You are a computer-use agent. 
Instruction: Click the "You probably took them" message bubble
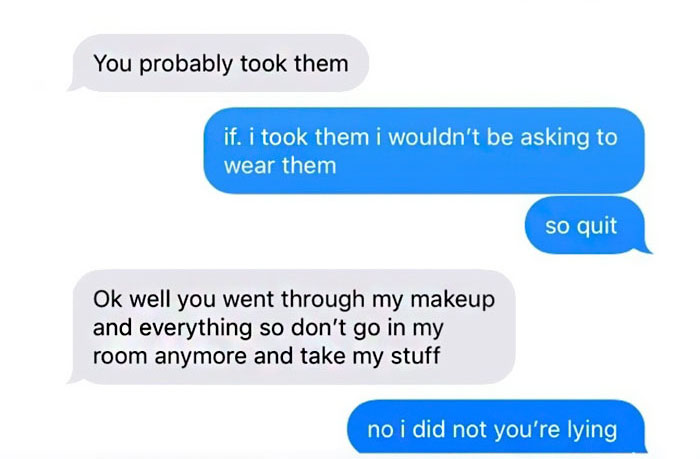coord(220,63)
